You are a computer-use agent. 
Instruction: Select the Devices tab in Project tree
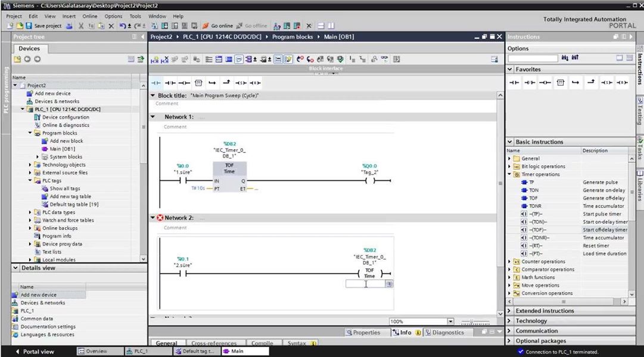click(x=29, y=48)
